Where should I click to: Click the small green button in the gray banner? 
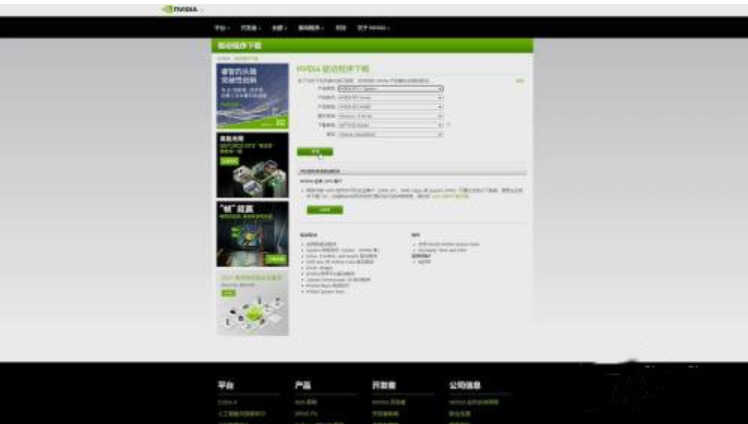228,293
